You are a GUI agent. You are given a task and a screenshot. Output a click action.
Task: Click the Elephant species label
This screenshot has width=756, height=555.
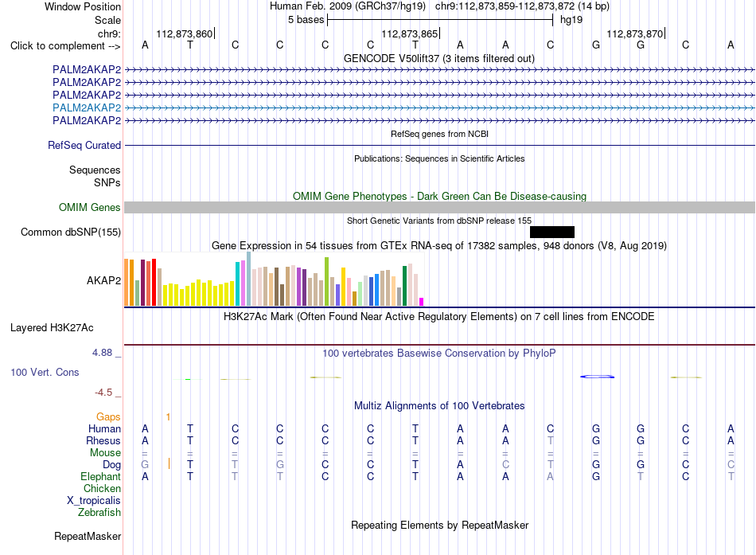click(100, 476)
